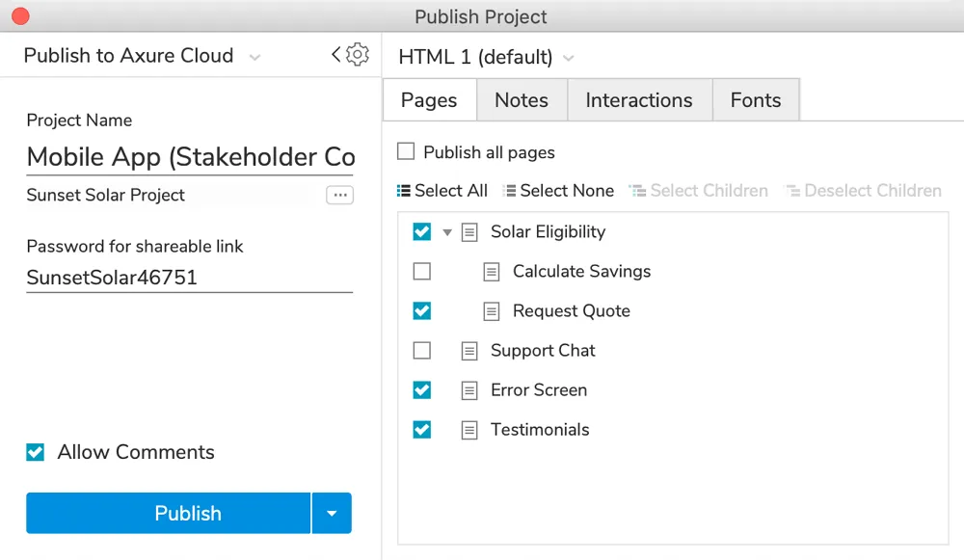Uncheck the Error Screen page checkbox

(421, 390)
